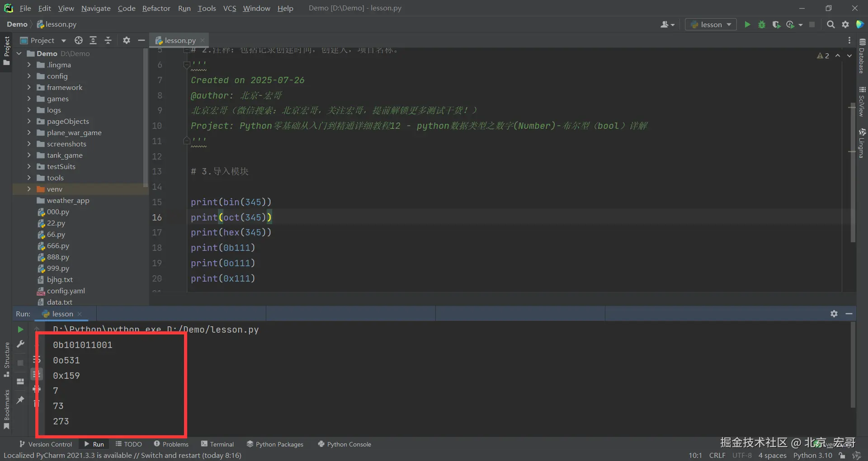Expand the venv folder

(29, 189)
